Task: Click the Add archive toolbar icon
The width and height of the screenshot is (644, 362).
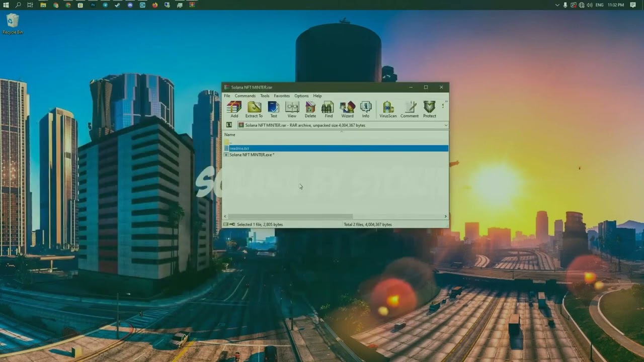Action: click(x=234, y=109)
